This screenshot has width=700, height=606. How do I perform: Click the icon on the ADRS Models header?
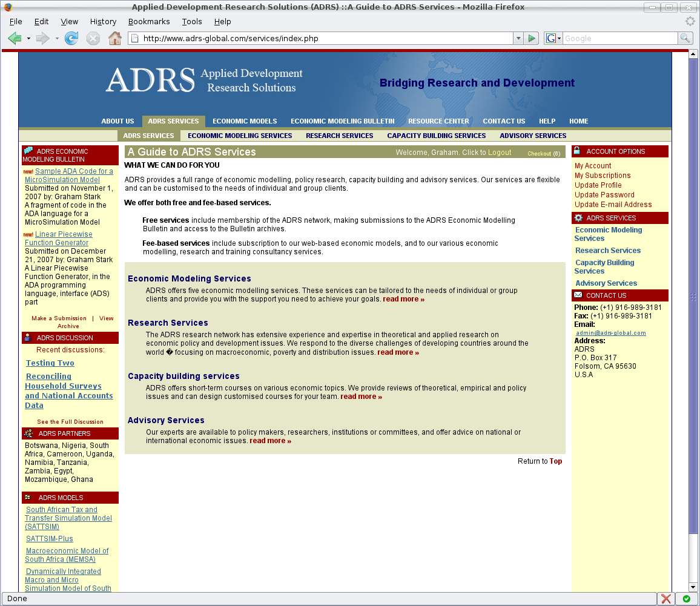click(x=27, y=497)
